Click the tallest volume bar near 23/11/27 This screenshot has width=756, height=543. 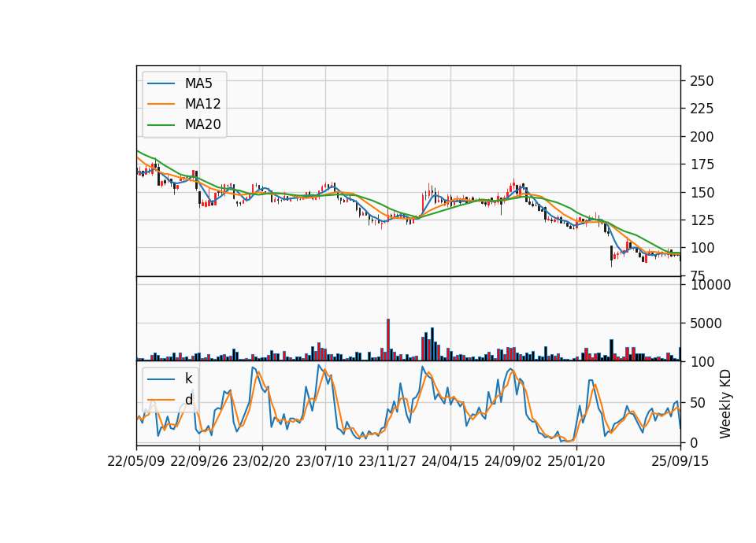(x=388, y=340)
